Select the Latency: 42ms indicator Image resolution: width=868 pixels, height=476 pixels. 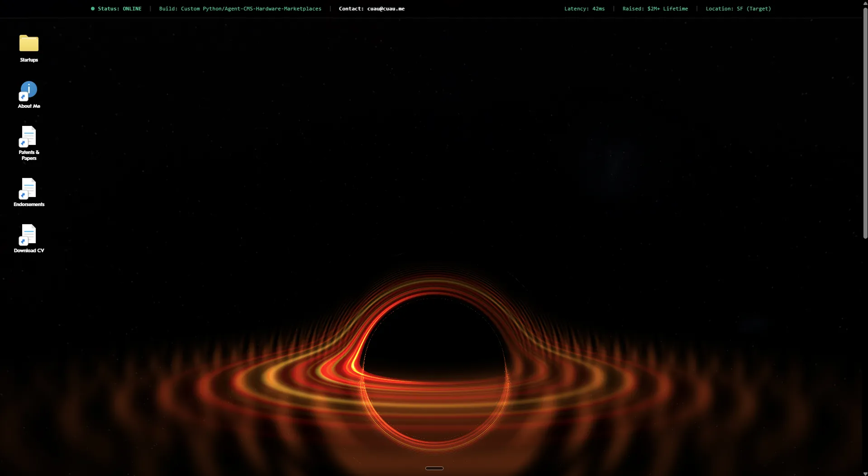[584, 8]
